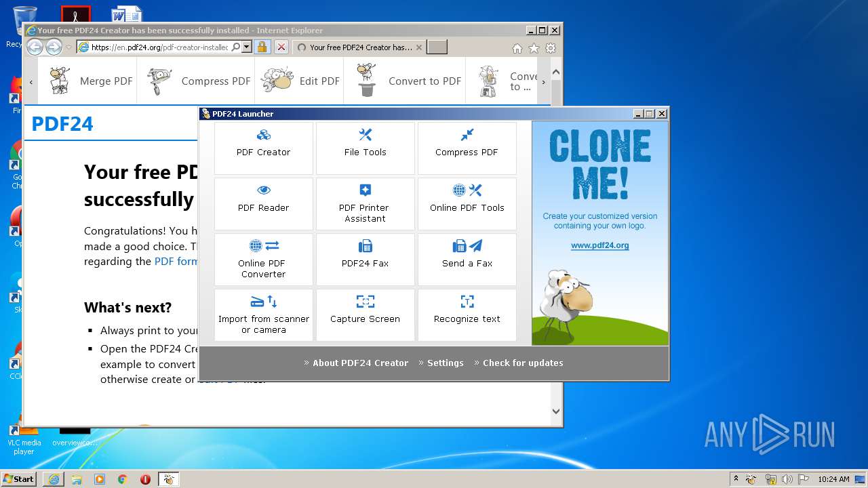Screen dimensions: 868x488
Task: Click Action Center flag tray icon
Action: [804, 479]
